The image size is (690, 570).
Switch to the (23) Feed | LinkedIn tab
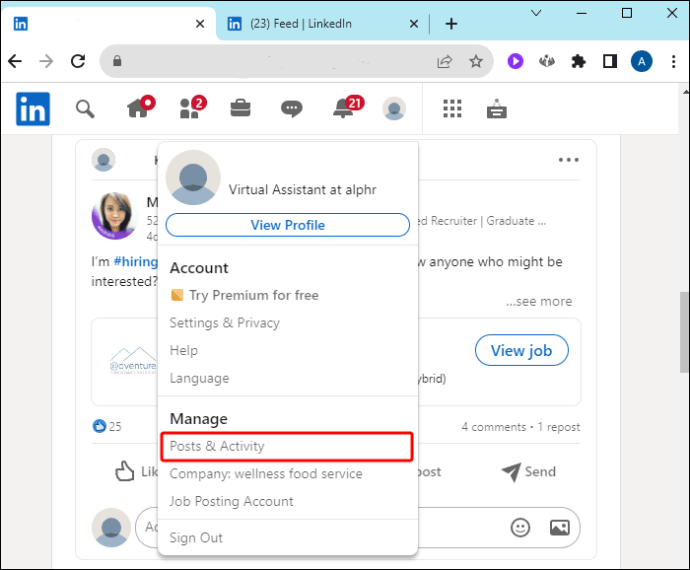[x=323, y=24]
